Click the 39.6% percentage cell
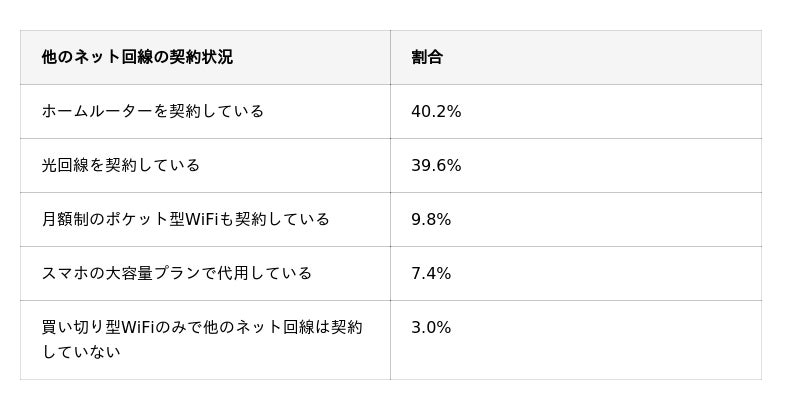 (x=576, y=165)
